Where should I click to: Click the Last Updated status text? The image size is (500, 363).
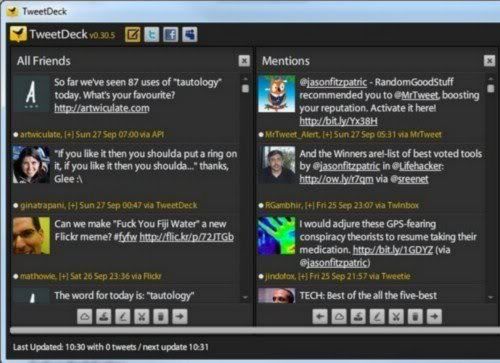click(x=111, y=347)
